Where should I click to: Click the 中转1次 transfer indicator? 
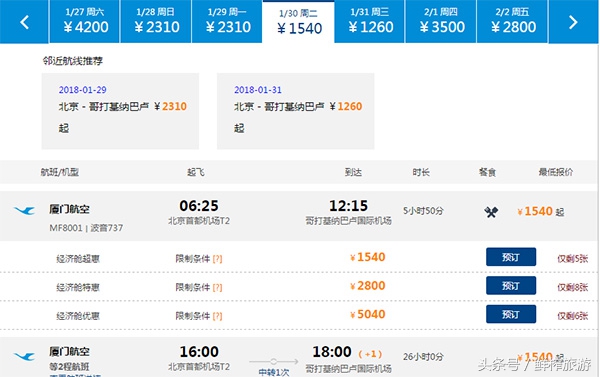pyautogui.click(x=274, y=372)
